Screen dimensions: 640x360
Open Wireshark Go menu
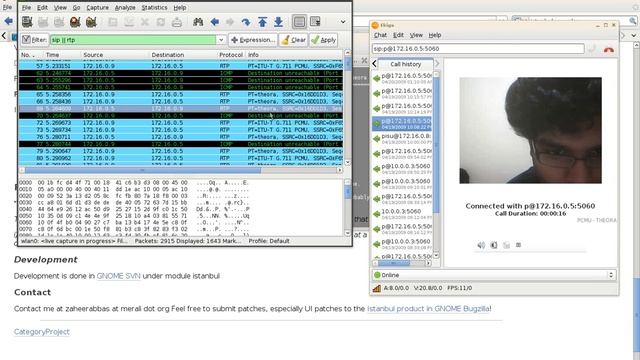click(76, 8)
